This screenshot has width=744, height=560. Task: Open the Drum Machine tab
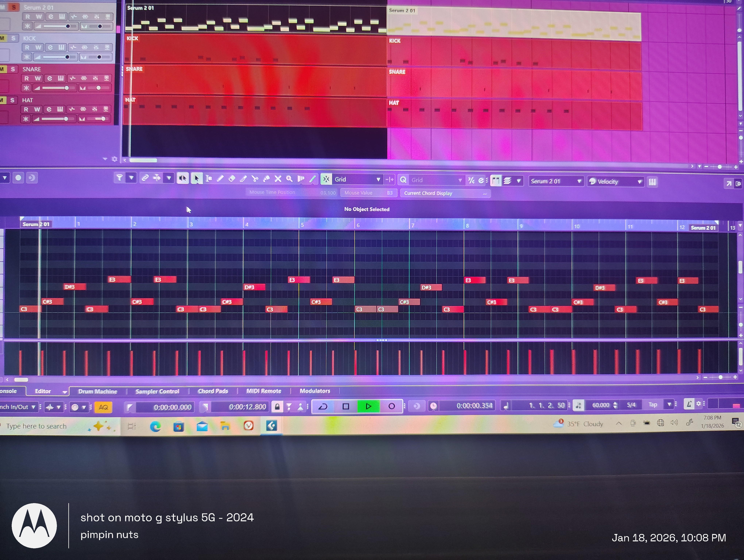pyautogui.click(x=98, y=392)
